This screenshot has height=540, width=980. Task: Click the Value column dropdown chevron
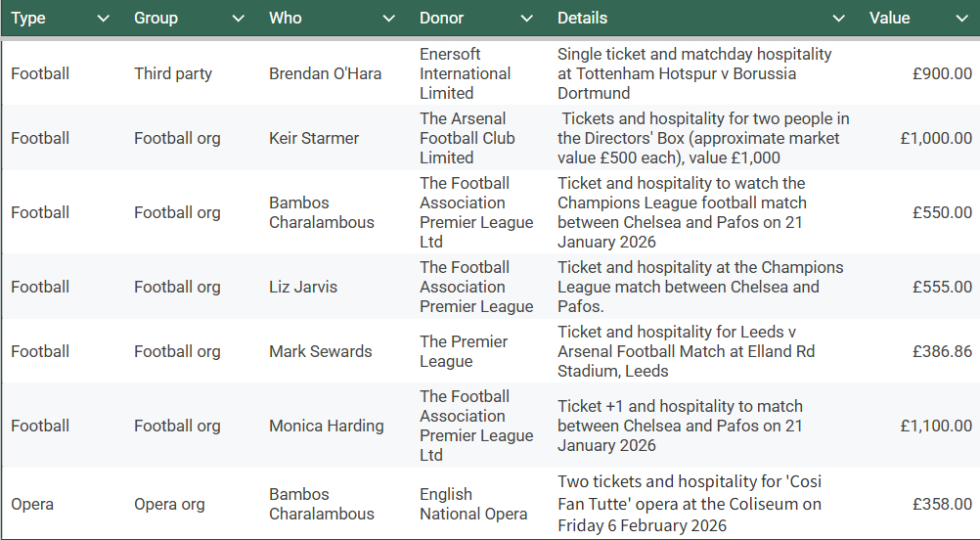(x=961, y=19)
